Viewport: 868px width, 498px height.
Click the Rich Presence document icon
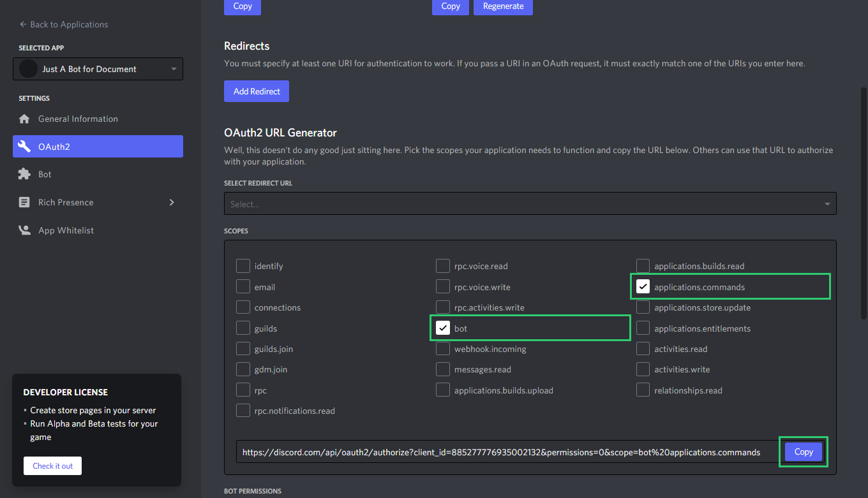pyautogui.click(x=24, y=202)
